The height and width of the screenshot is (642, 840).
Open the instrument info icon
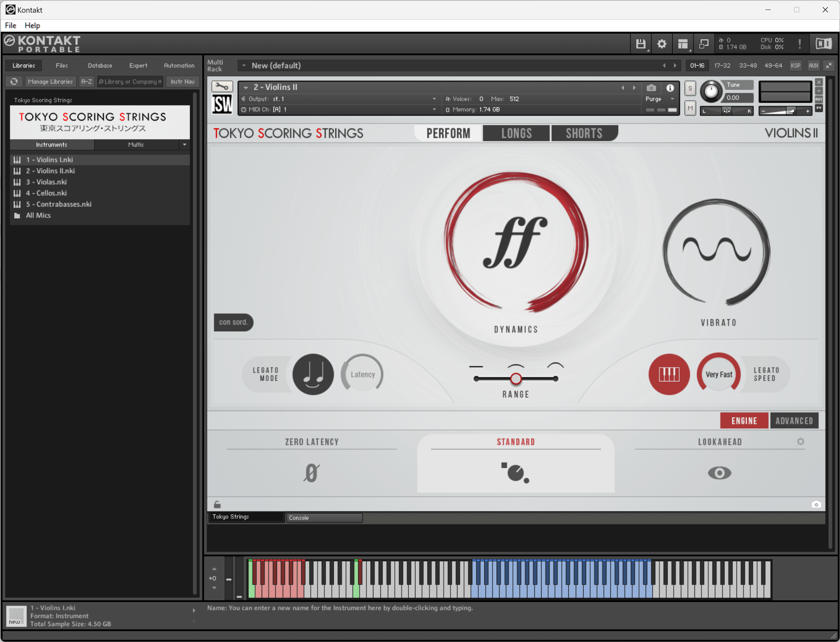coord(670,88)
